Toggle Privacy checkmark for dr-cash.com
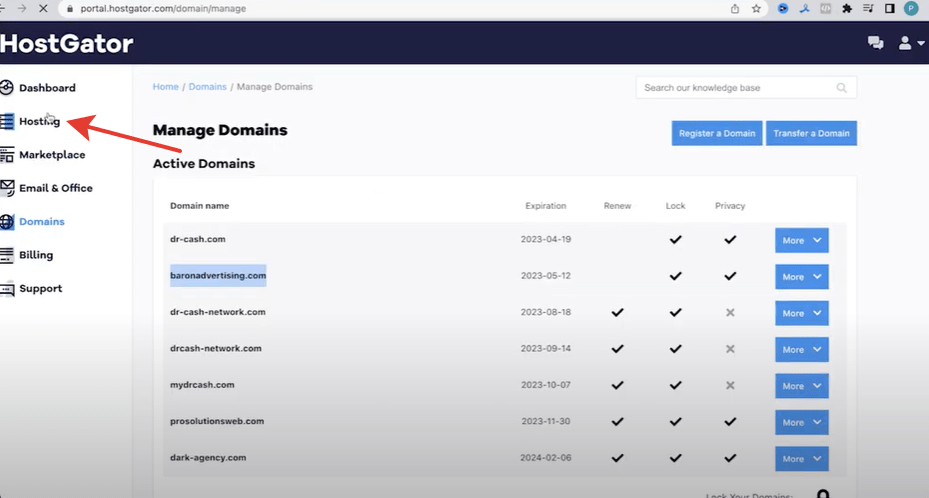The image size is (929, 498). [730, 239]
